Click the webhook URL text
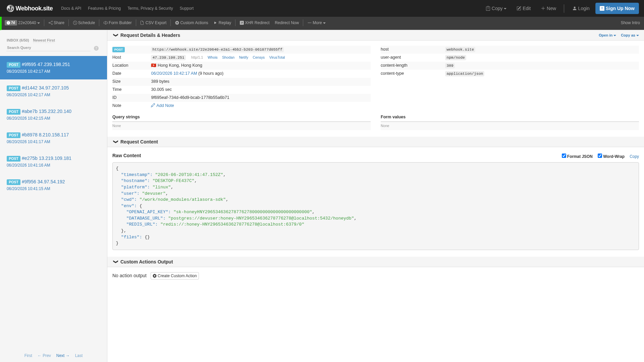The height and width of the screenshot is (362, 644). tap(217, 49)
